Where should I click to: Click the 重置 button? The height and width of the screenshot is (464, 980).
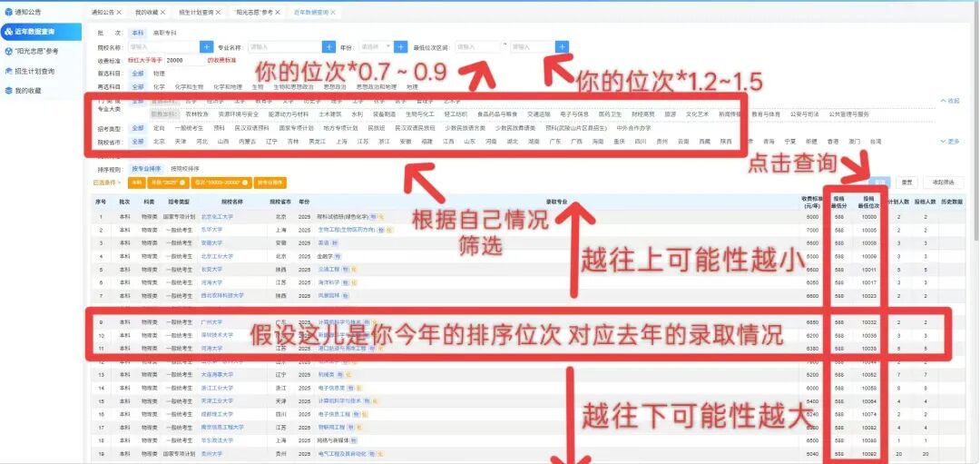click(x=906, y=182)
